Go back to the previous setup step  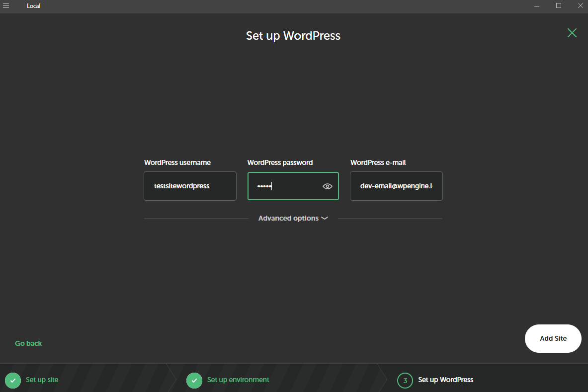28,343
